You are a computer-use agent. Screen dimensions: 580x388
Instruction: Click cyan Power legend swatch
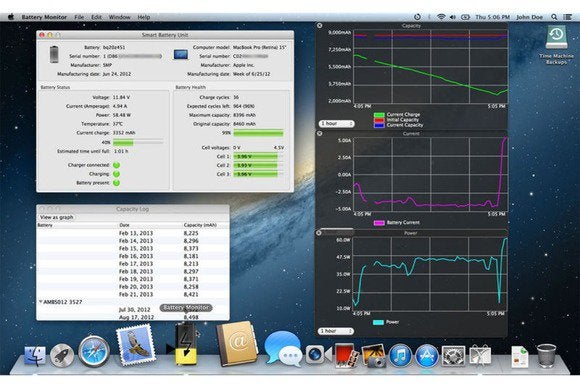(x=378, y=322)
